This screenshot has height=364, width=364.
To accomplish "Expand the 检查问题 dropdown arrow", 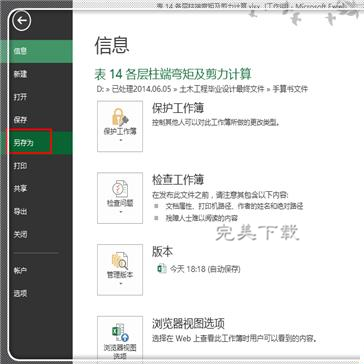I will tap(120, 212).
